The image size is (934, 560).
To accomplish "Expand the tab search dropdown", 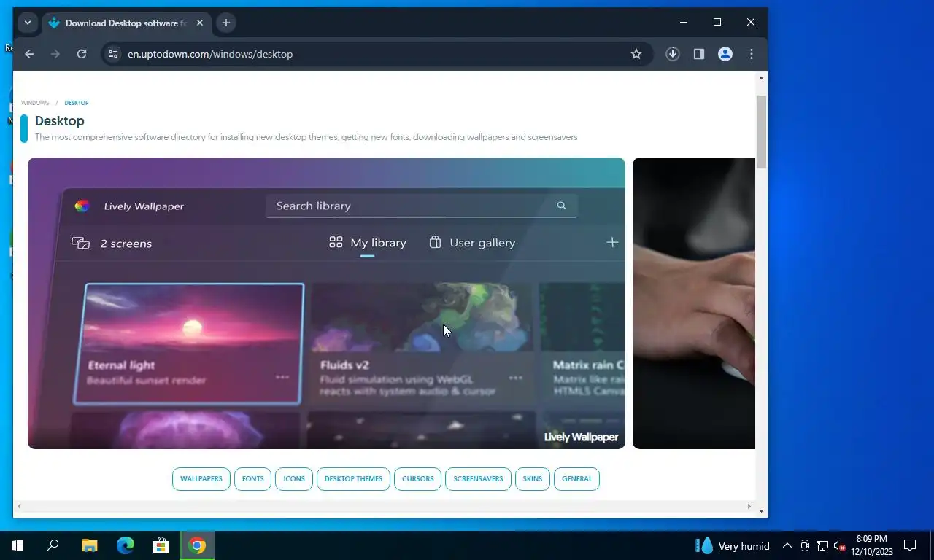I will pyautogui.click(x=28, y=23).
